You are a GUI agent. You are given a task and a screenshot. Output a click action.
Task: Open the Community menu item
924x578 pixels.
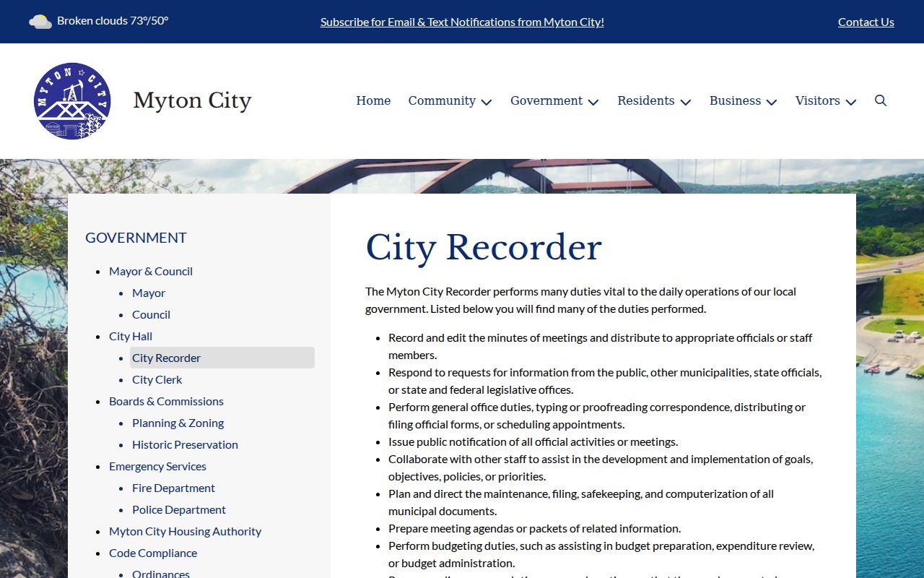(442, 100)
